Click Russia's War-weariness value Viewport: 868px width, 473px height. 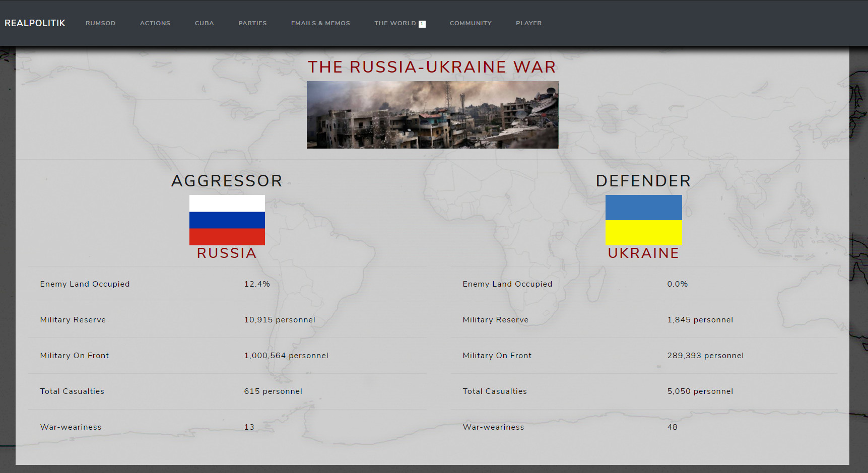tap(249, 427)
